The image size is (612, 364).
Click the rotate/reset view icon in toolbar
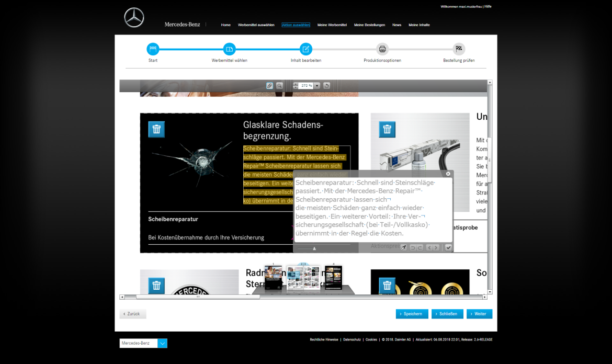pyautogui.click(x=327, y=86)
